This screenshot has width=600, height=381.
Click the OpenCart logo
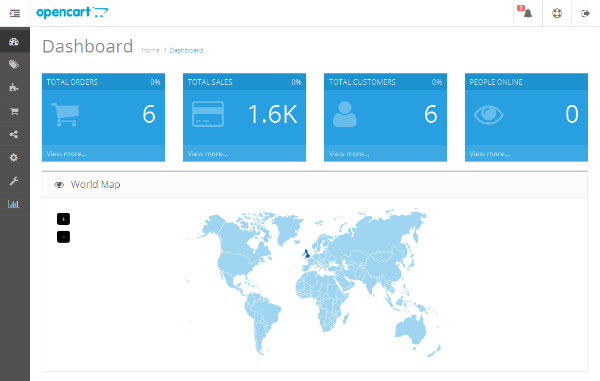click(x=72, y=12)
